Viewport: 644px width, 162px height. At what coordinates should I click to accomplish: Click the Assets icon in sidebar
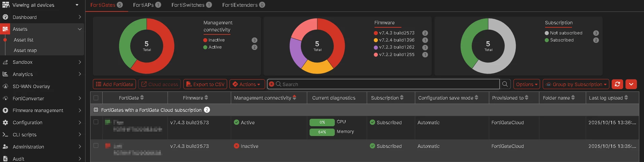click(5, 29)
